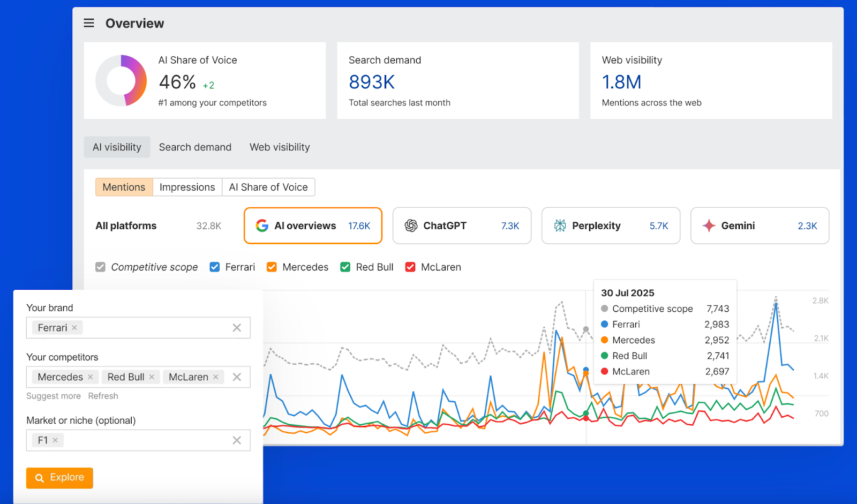Open the Web visibility tab
This screenshot has width=857, height=504.
point(280,147)
